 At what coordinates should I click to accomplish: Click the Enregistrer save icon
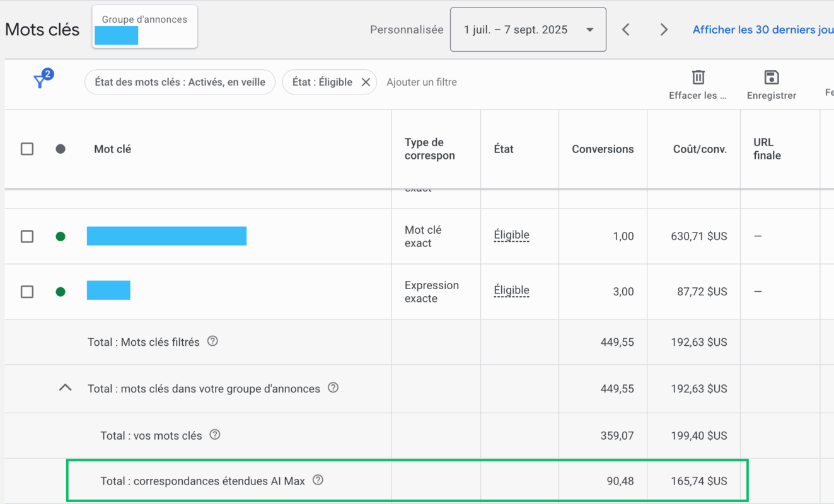pos(771,77)
